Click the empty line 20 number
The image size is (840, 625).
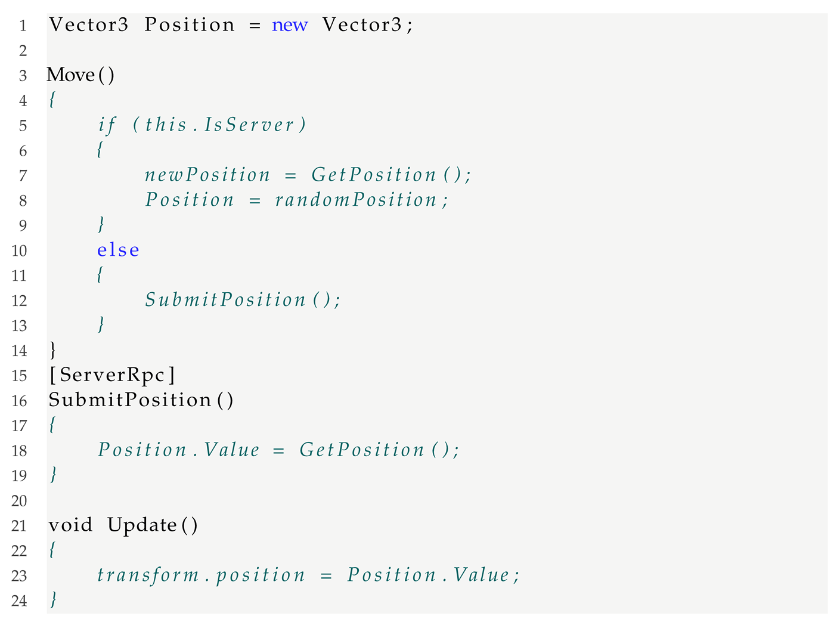click(x=19, y=500)
